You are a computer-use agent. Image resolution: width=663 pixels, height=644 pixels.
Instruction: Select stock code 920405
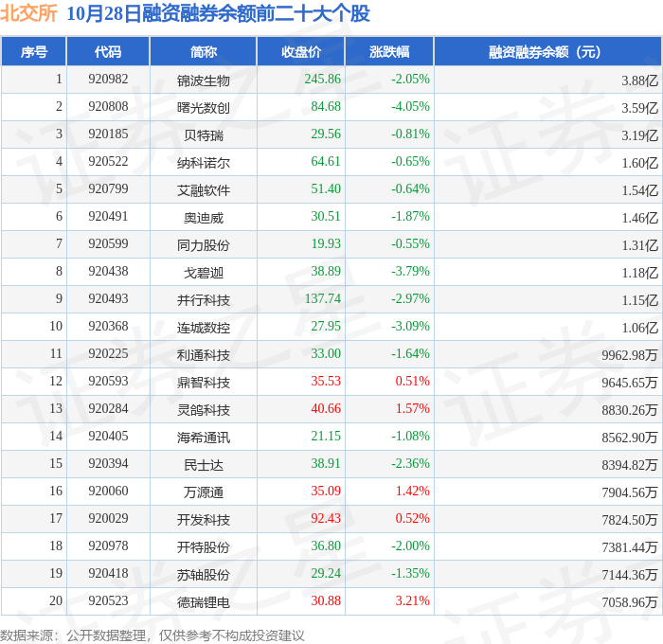108,437
